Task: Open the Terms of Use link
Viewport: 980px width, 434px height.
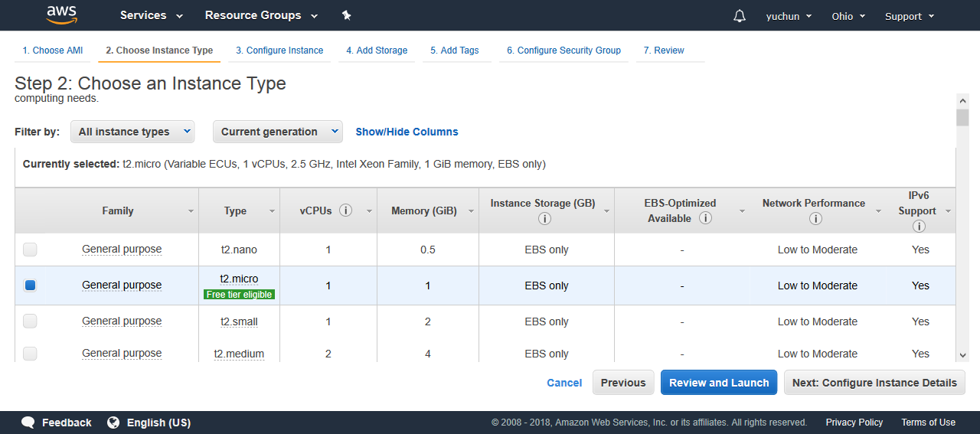Action: [928, 423]
